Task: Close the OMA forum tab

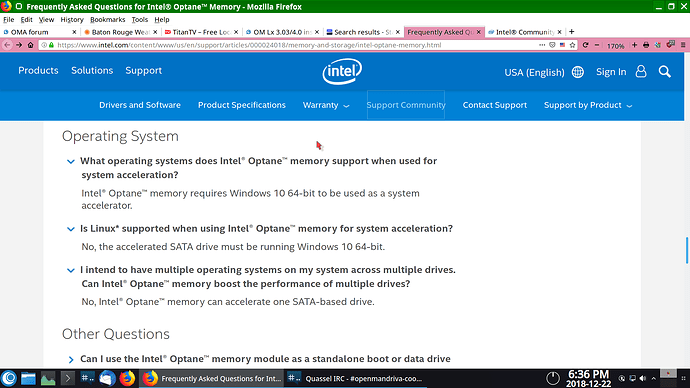Action: click(74, 32)
